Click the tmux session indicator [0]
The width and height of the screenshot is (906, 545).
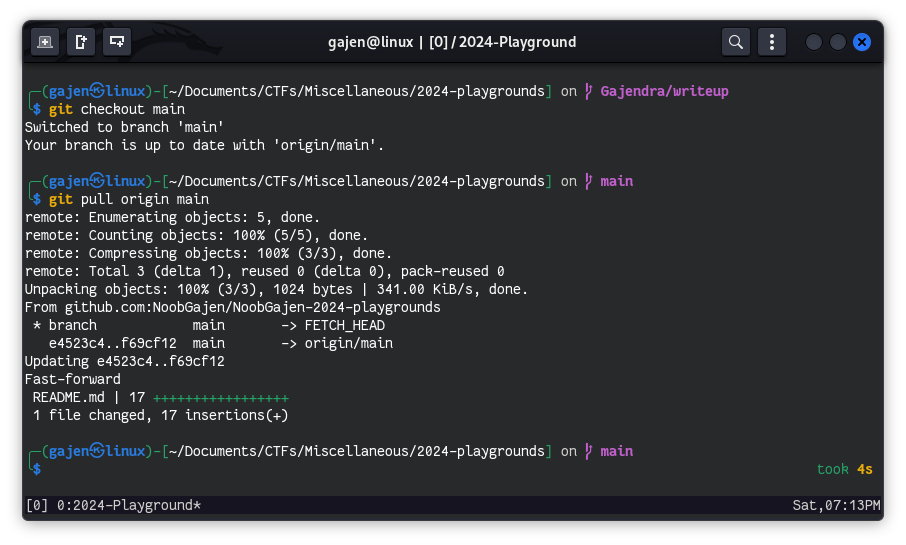coord(36,505)
